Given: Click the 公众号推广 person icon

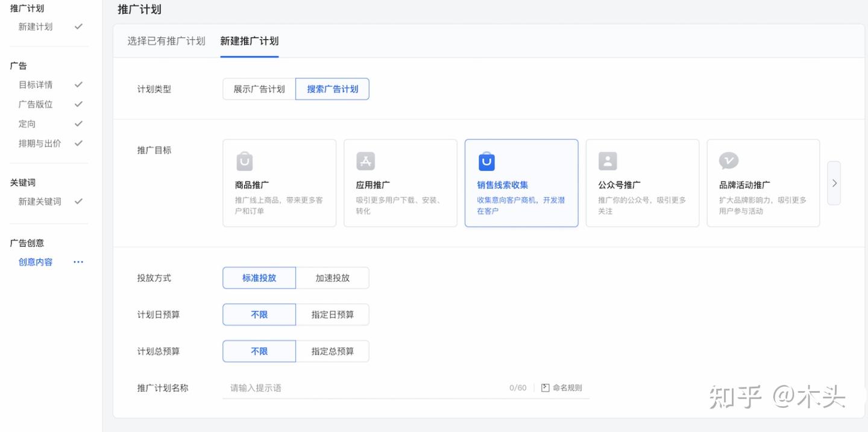Looking at the screenshot, I should coord(608,161).
